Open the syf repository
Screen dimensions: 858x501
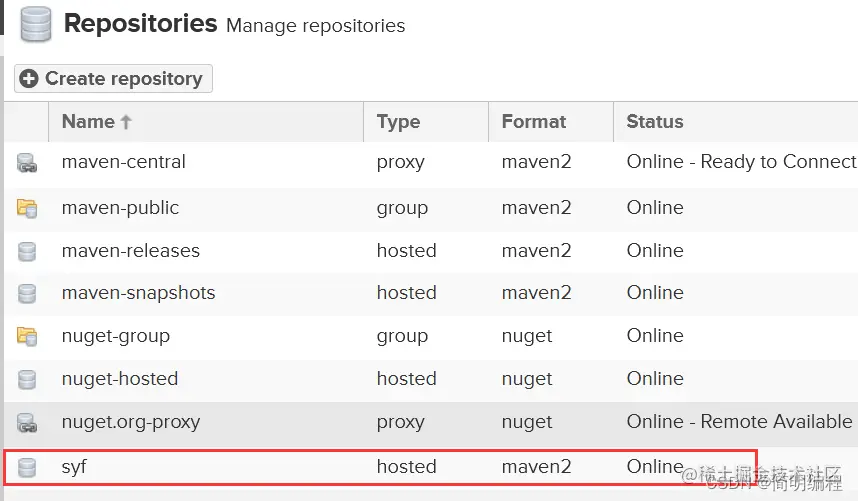point(74,467)
